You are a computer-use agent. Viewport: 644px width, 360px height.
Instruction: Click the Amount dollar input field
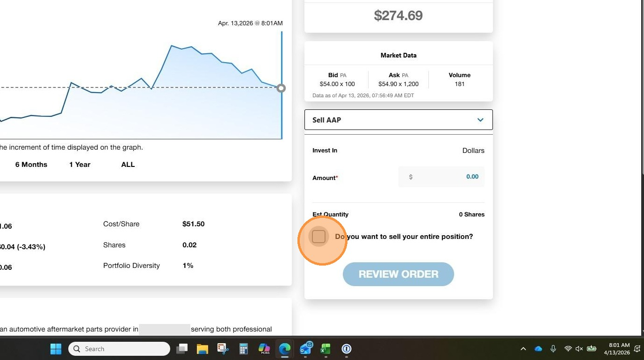tap(441, 177)
